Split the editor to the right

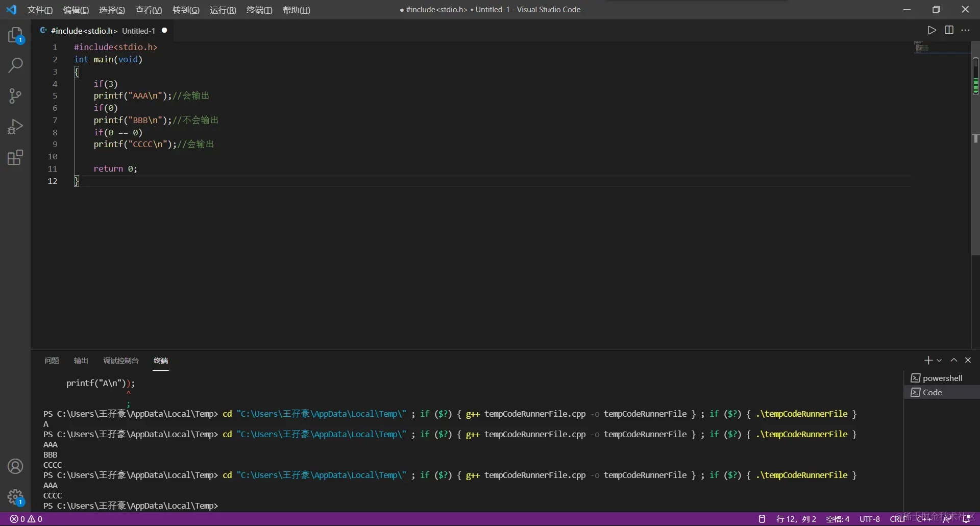[x=949, y=30]
